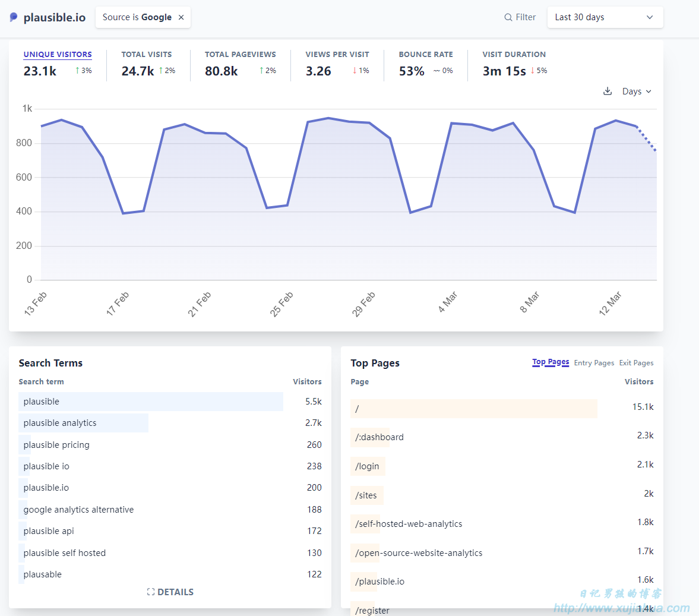This screenshot has height=616, width=699.
Task: Select the /sites page row
Action: (x=502, y=495)
